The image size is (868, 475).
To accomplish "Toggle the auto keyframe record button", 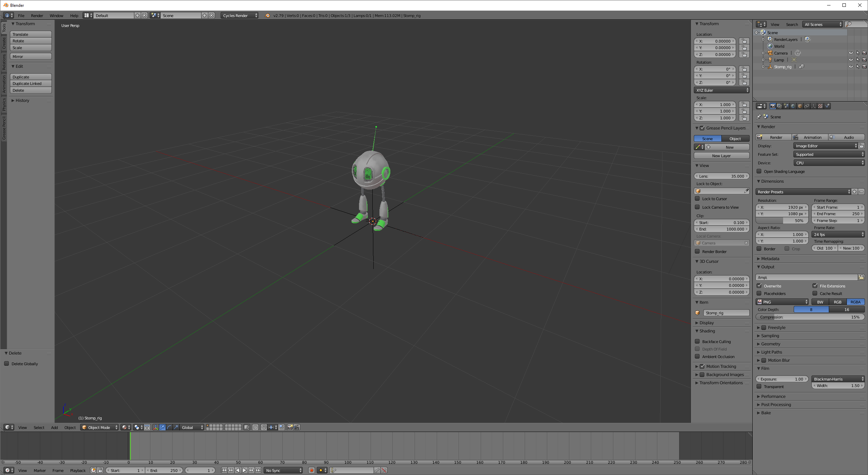I will tap(311, 470).
